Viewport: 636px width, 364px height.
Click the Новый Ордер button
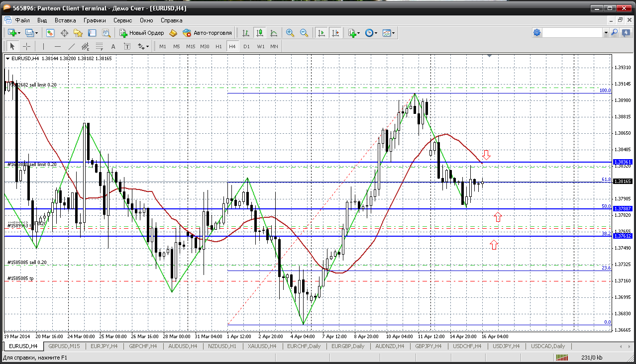142,33
